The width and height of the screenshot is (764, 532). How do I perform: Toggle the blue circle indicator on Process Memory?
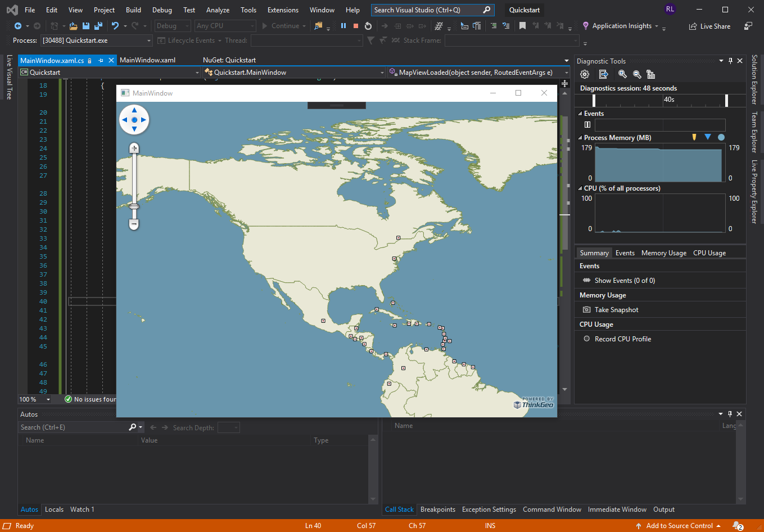pyautogui.click(x=721, y=137)
